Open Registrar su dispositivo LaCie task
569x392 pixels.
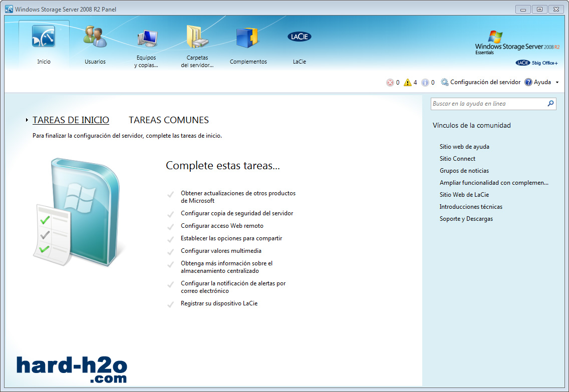coord(219,303)
